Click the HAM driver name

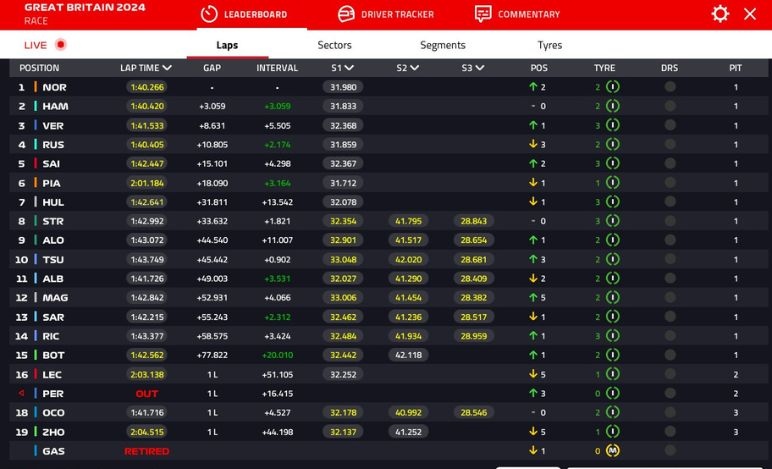click(55, 106)
